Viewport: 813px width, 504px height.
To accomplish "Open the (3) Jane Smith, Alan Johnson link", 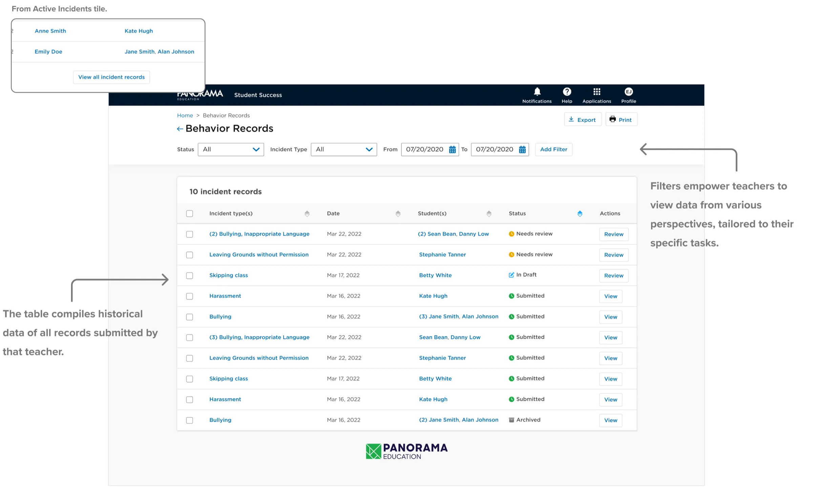I will tap(458, 316).
